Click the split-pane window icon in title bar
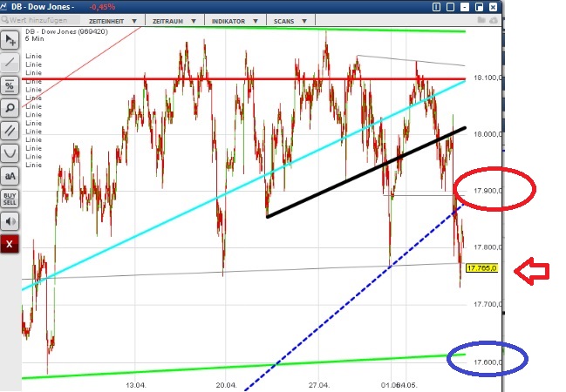 436,7
